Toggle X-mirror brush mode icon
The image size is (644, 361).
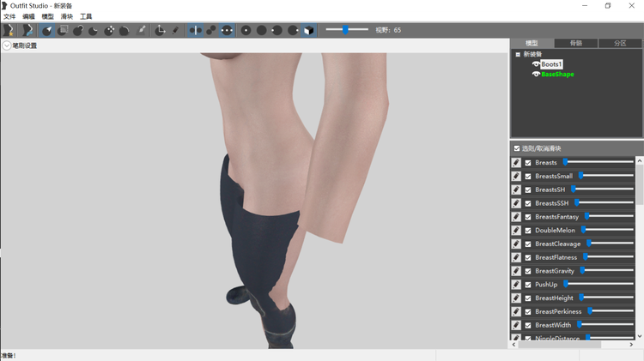point(195,30)
